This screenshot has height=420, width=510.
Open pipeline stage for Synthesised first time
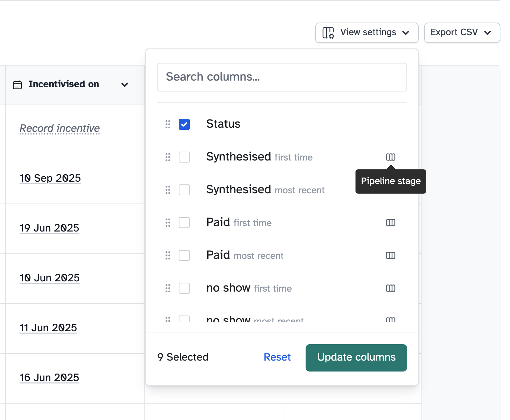point(390,157)
